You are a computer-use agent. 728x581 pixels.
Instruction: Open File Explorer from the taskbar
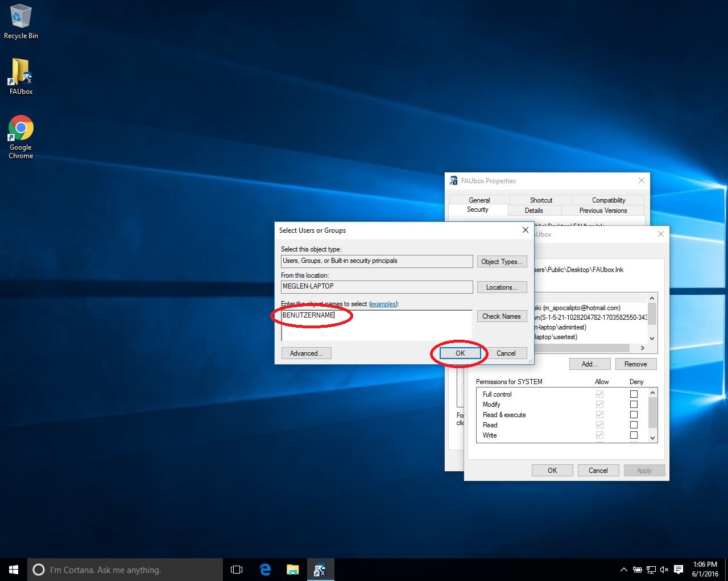coord(292,569)
